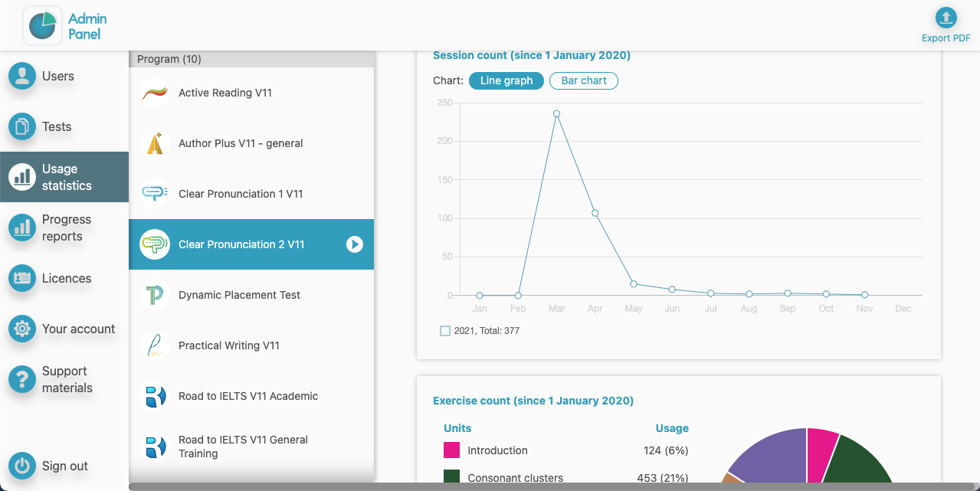Toggle the 2021 series legend checkbox
This screenshot has height=491, width=980.
click(x=445, y=331)
